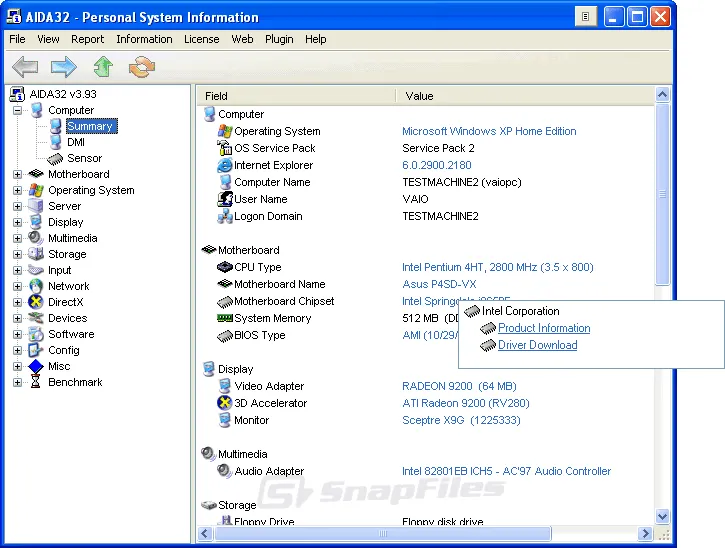Expand the Display tree node
725x548 pixels.
17,222
